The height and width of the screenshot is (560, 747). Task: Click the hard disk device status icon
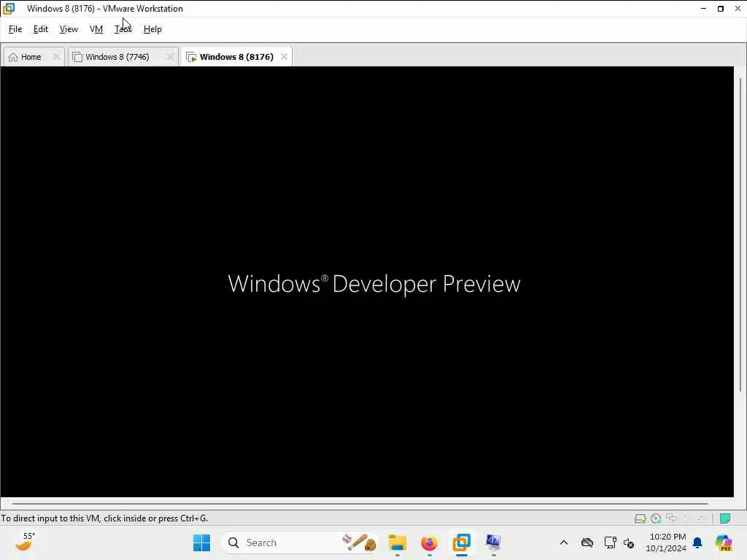click(x=640, y=518)
